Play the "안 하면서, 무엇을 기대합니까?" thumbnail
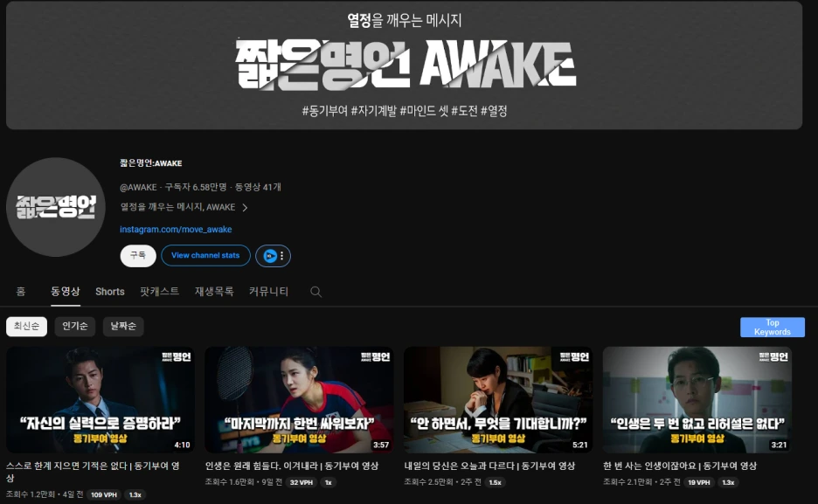This screenshot has width=818, height=504. [498, 400]
